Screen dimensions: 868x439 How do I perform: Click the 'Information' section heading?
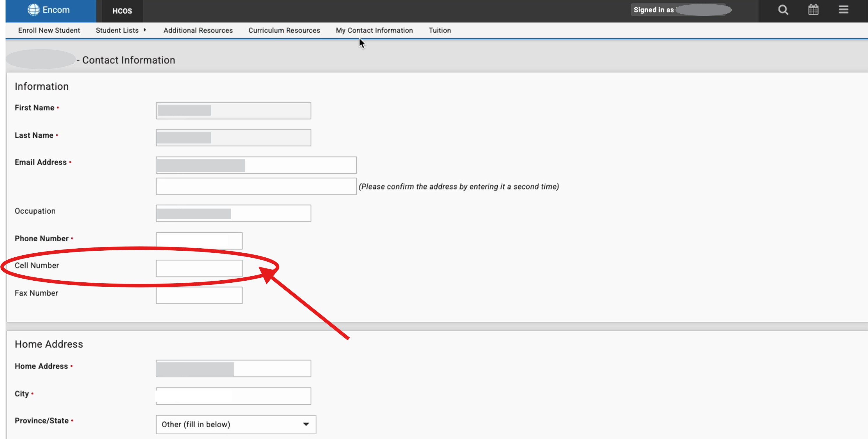41,86
